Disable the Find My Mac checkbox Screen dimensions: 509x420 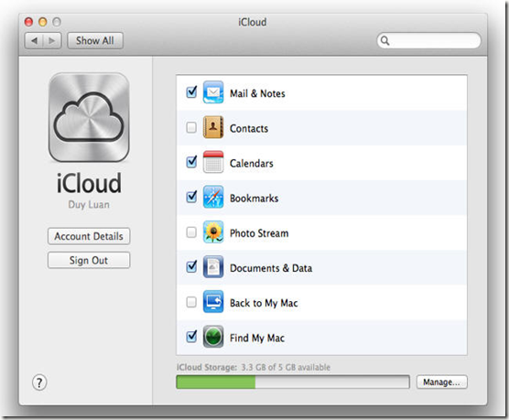(x=191, y=336)
